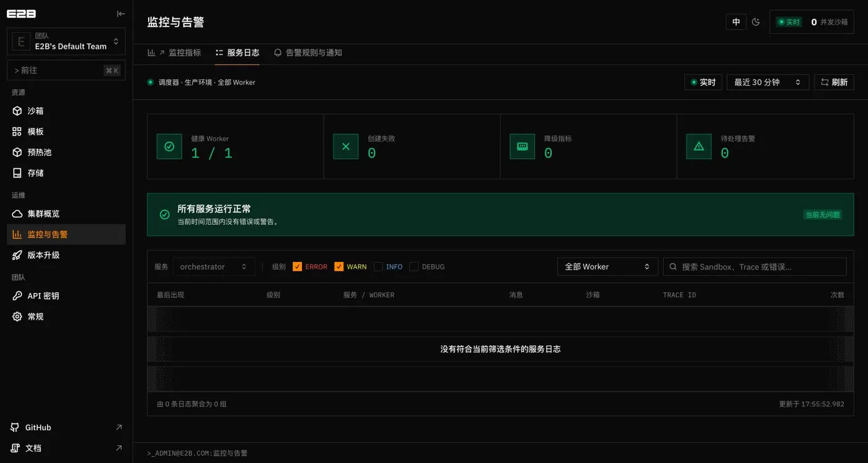The width and height of the screenshot is (868, 463).
Task: Open the 模板 sidebar item
Action: 66,132
